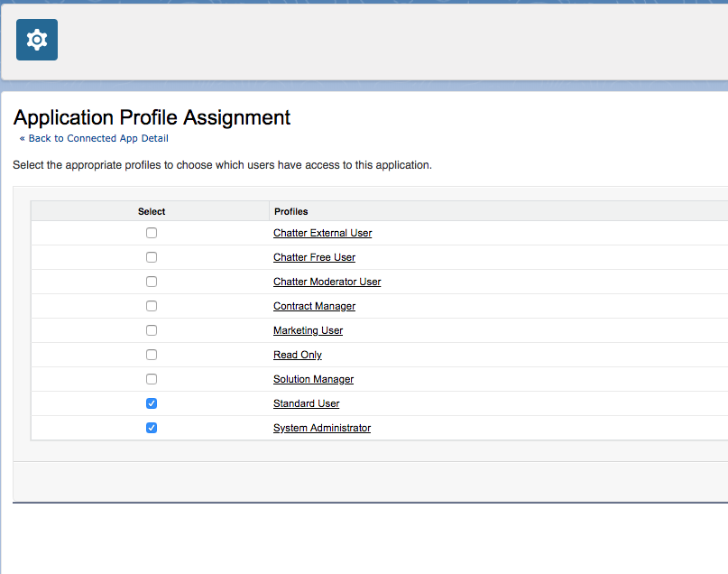The image size is (728, 574).
Task: Click the Setup gear icon
Action: 37,40
